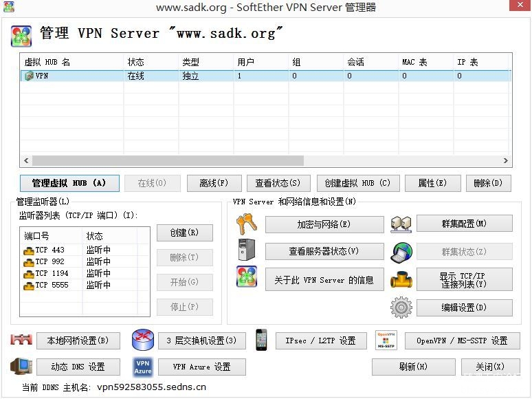Click 创建虚拟 HUB (C) button

(x=358, y=184)
